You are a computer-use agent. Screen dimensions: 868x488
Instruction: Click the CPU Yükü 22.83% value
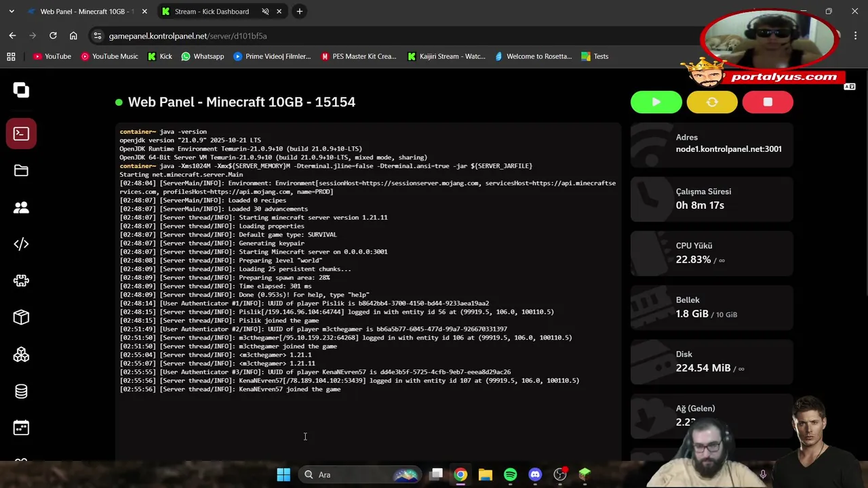pos(693,260)
